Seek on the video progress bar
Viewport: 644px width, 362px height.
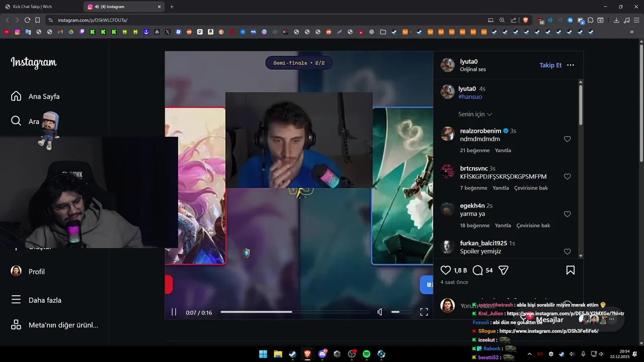tap(295, 312)
